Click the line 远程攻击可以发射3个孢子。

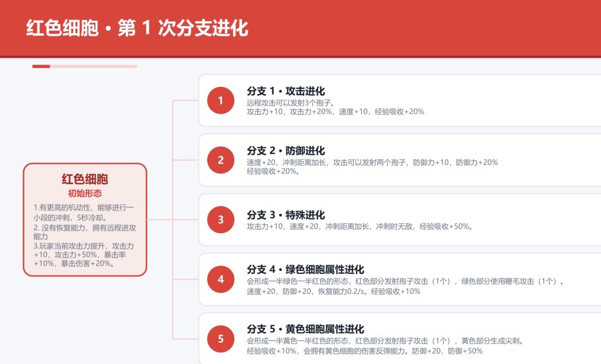[x=292, y=102]
